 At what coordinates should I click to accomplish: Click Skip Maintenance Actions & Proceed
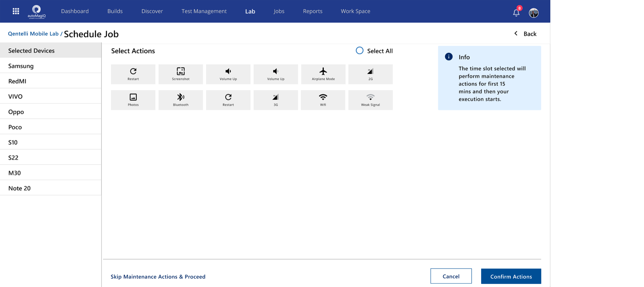click(158, 277)
